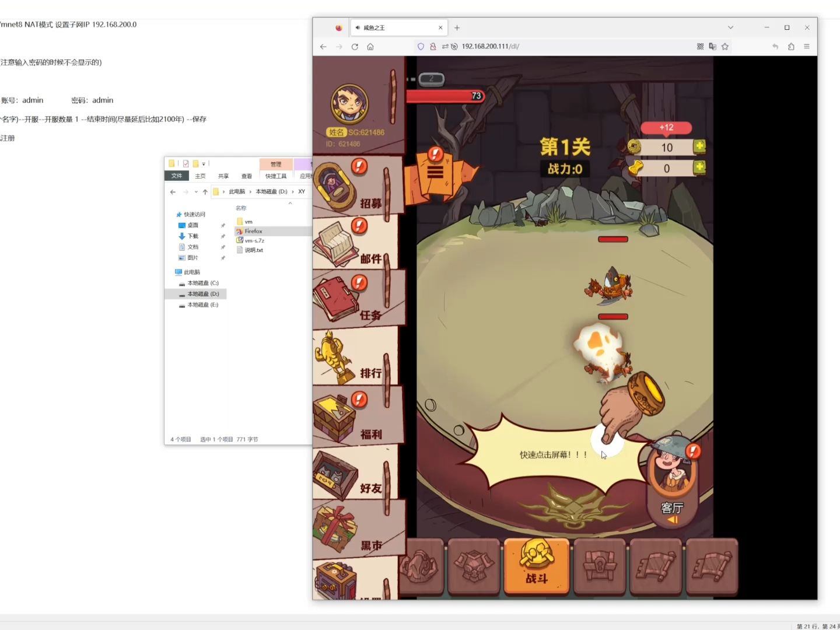Open the Firefox extensions icon

[x=791, y=47]
